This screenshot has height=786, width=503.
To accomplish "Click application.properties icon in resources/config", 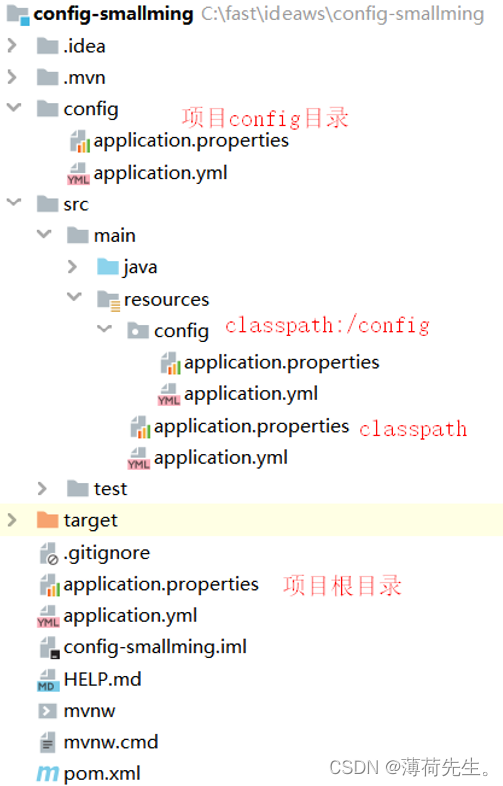I will 171,363.
